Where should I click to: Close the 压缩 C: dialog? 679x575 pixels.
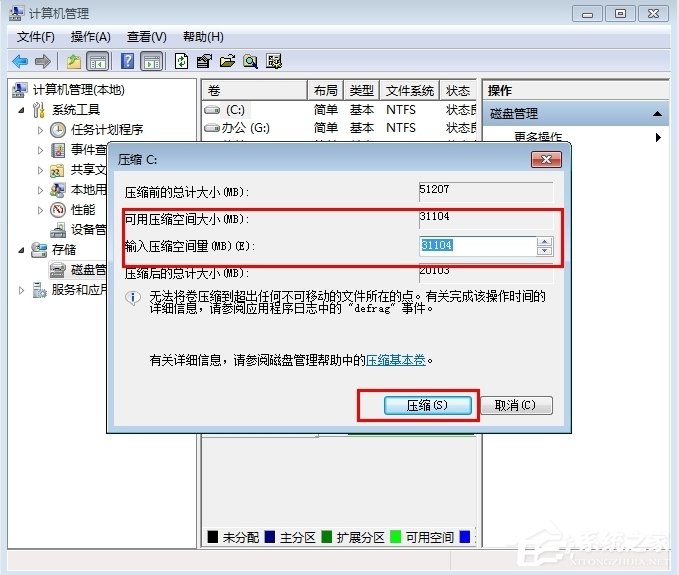pos(546,160)
